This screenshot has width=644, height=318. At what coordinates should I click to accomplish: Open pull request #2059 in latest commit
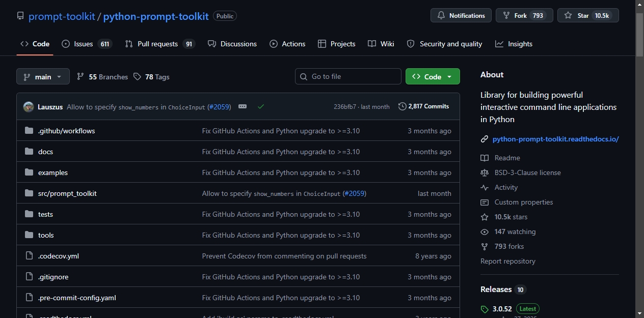219,107
